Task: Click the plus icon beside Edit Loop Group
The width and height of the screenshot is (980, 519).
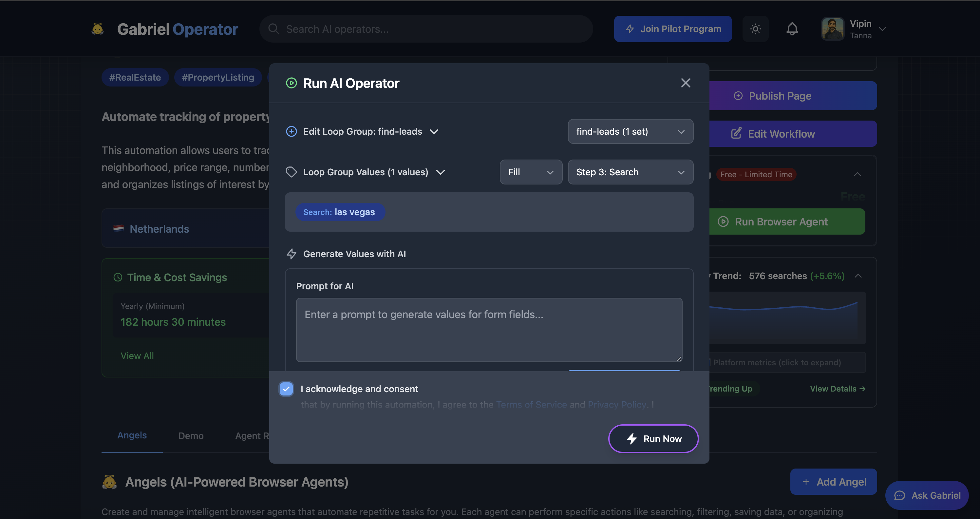Action: (292, 131)
